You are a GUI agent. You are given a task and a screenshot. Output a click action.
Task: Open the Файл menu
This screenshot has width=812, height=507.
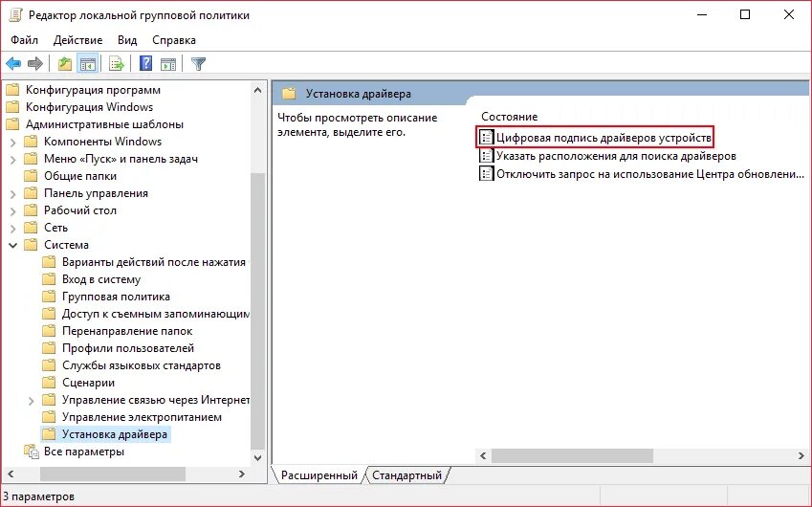coord(24,40)
